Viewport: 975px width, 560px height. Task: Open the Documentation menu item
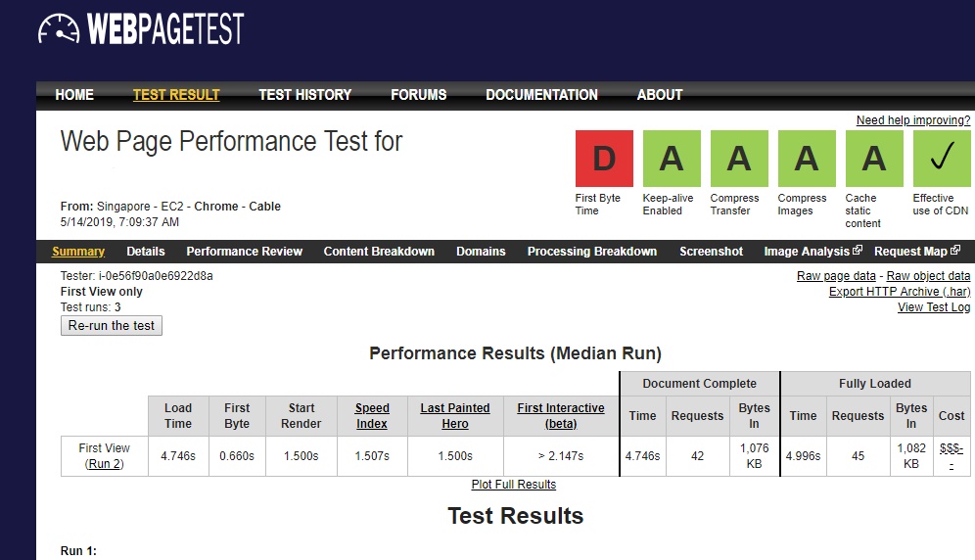[x=541, y=95]
